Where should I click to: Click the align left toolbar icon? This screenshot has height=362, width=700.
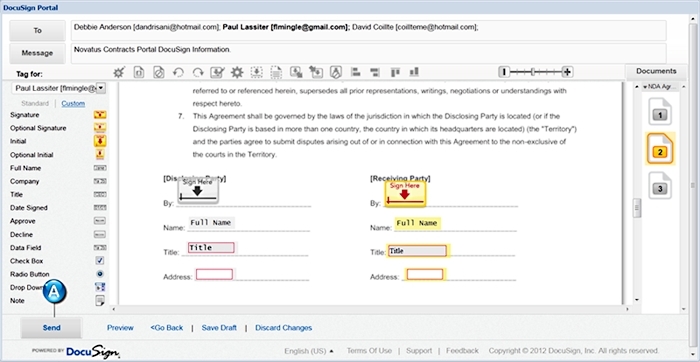click(x=356, y=72)
